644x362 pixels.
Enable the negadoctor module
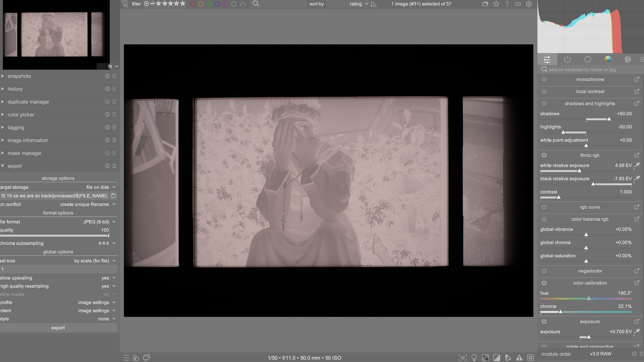coord(544,271)
